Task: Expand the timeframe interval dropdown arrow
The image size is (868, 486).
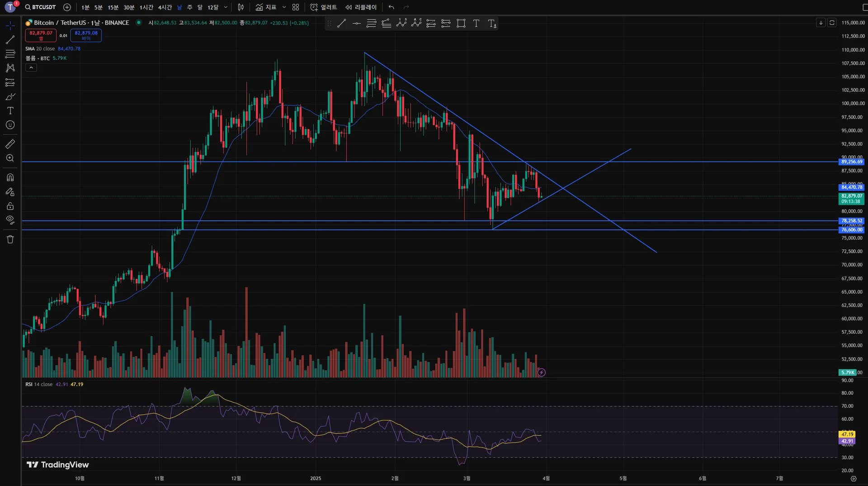Action: click(x=226, y=7)
